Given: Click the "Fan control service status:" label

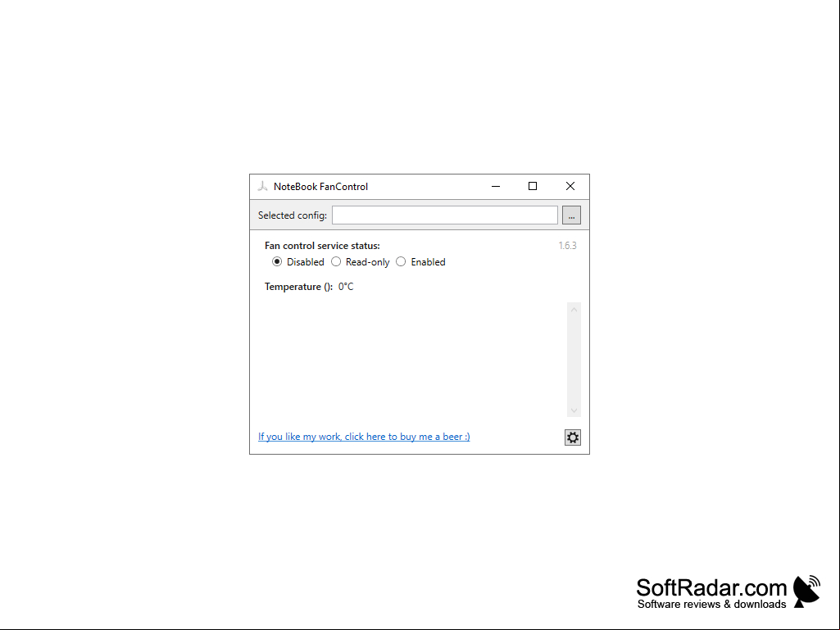Looking at the screenshot, I should tap(323, 246).
